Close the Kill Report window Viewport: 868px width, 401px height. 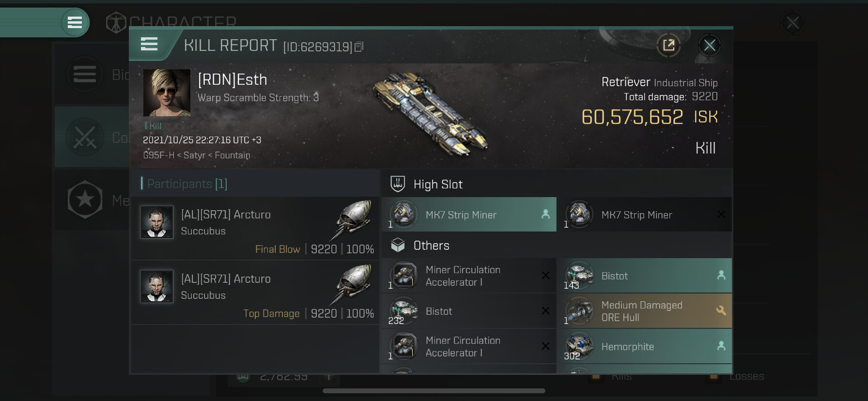[x=710, y=46]
